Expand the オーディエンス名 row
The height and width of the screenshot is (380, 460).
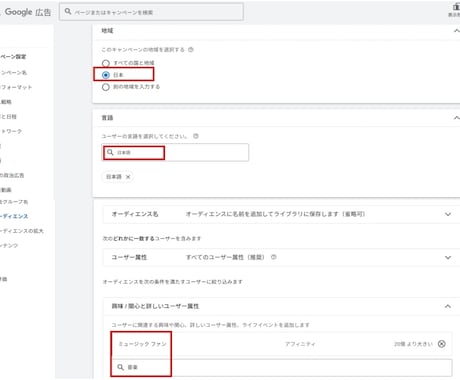[x=448, y=214]
